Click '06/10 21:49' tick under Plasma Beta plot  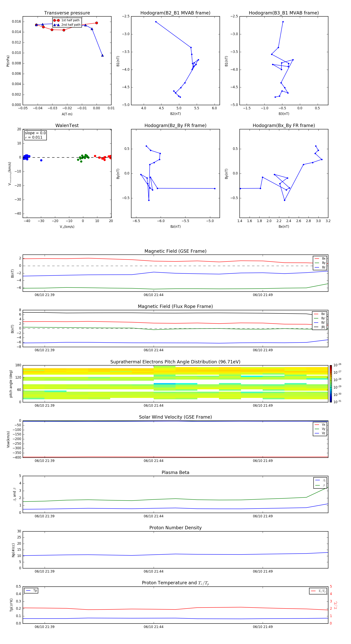pos(262,516)
